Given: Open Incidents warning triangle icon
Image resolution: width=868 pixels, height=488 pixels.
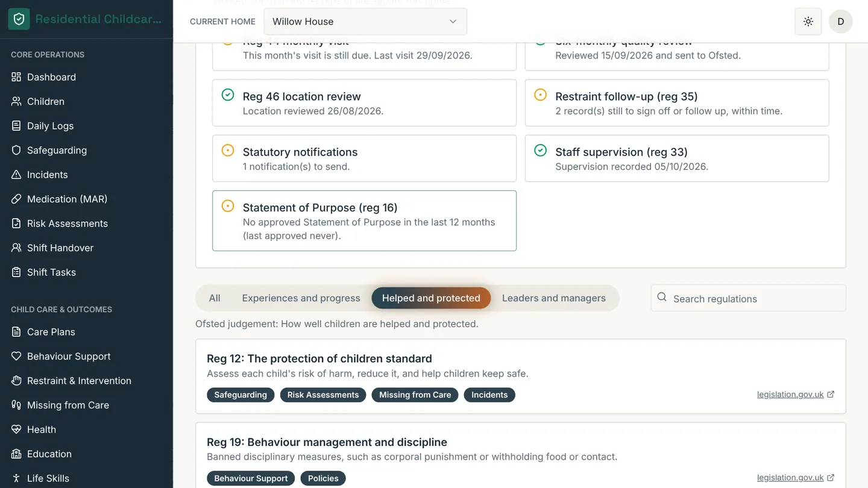Looking at the screenshot, I should pyautogui.click(x=16, y=175).
